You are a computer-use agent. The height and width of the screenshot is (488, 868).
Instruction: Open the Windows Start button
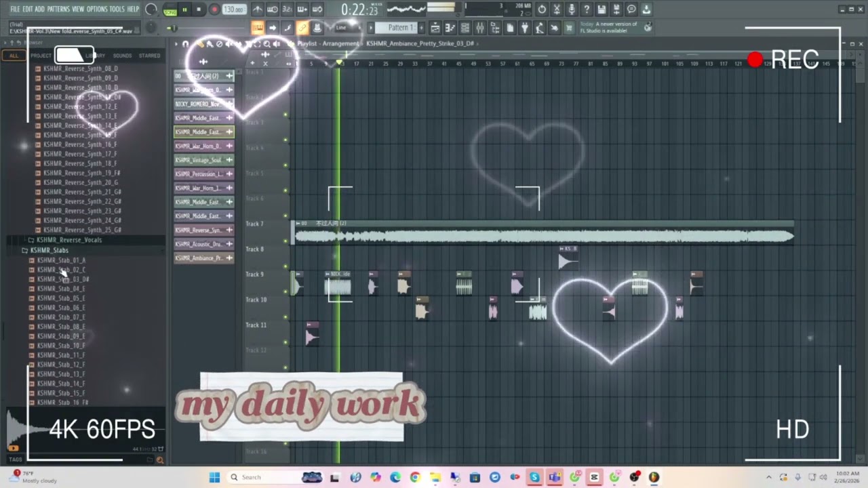tap(214, 477)
